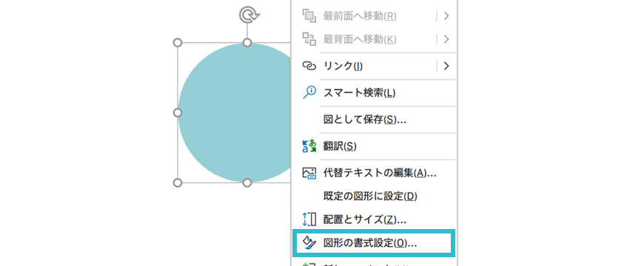644x266 pixels.
Task: Click the rotation handle above the circle
Action: coord(249,16)
